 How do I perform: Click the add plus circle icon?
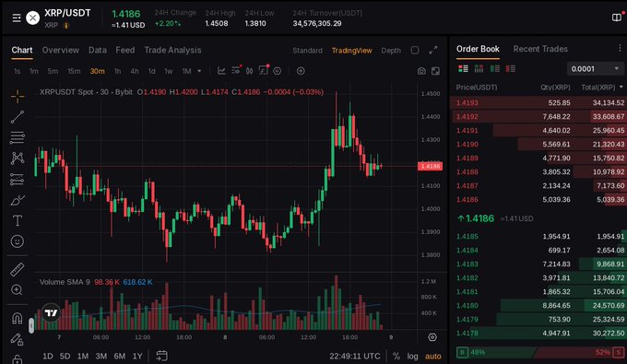click(x=301, y=71)
